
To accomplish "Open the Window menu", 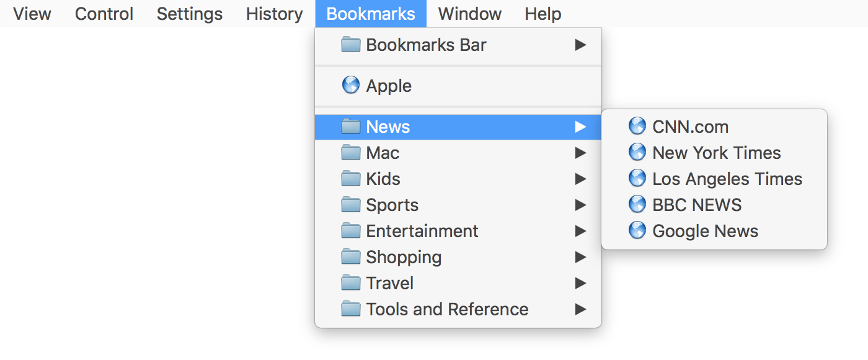I will (469, 14).
